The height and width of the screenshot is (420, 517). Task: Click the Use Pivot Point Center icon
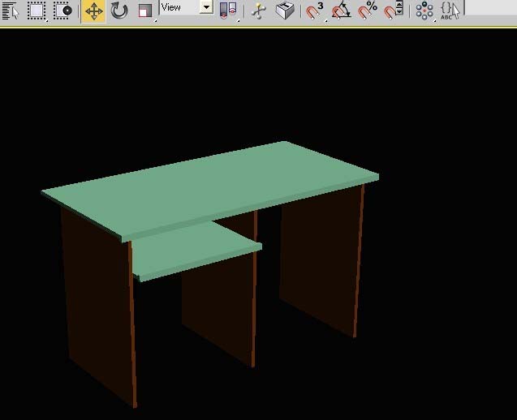[228, 11]
